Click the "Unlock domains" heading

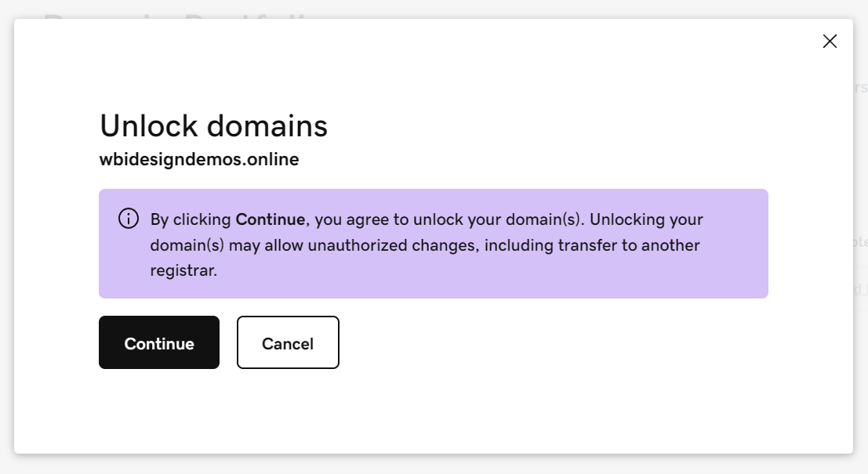coord(213,125)
